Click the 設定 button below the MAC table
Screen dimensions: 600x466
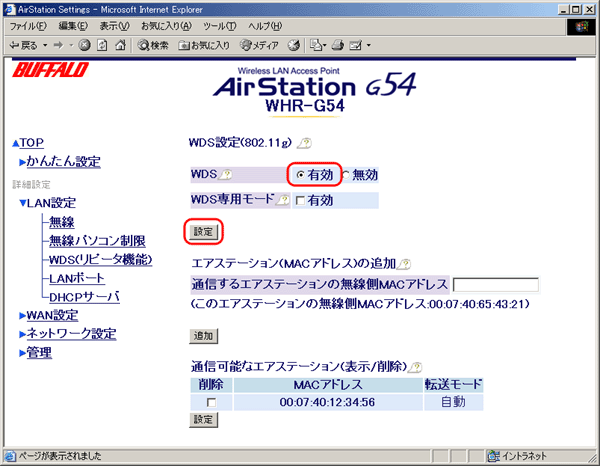click(204, 420)
